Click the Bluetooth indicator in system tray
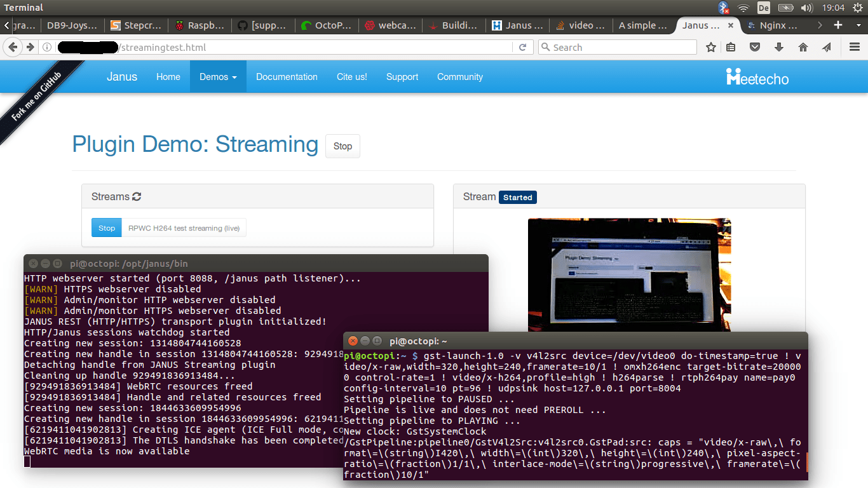Image resolution: width=868 pixels, height=488 pixels. (x=723, y=8)
